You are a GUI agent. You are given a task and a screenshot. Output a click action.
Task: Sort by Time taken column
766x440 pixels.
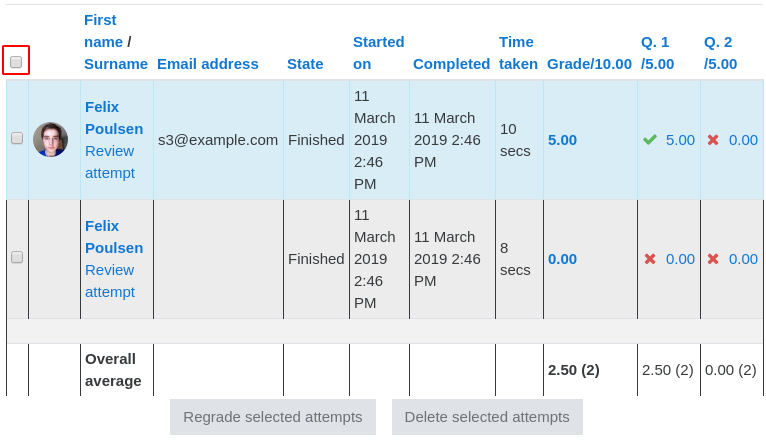[518, 53]
